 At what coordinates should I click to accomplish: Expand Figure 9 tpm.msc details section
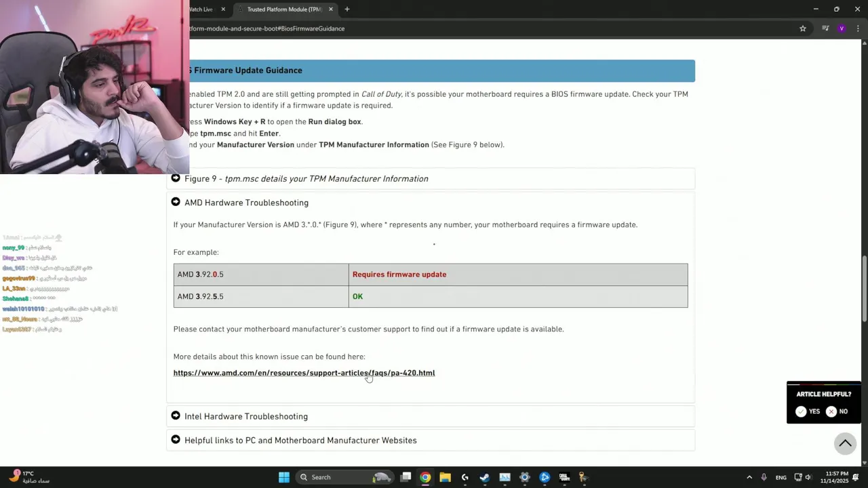click(431, 179)
